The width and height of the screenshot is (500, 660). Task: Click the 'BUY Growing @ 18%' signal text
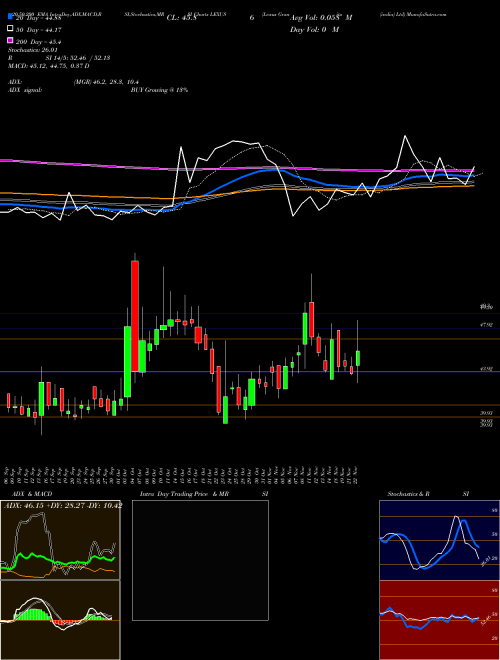pyautogui.click(x=159, y=90)
